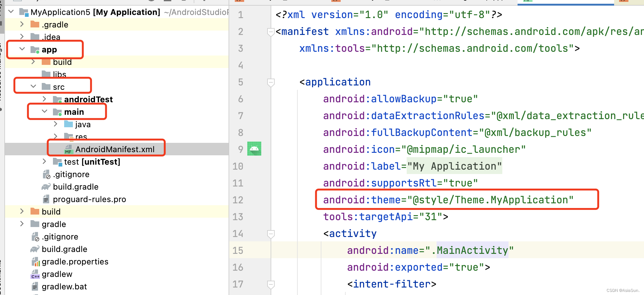
Task: Click the orange root build folder icon
Action: tap(35, 211)
